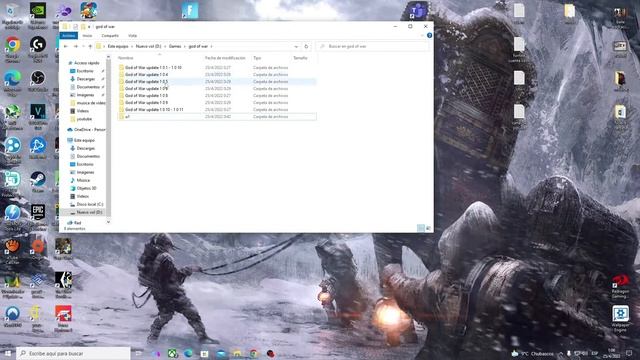Open the address bar history dropdown

click(296, 47)
